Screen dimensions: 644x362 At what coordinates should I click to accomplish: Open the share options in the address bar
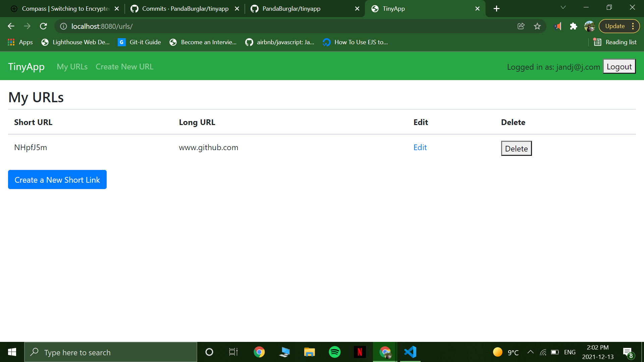(x=521, y=26)
